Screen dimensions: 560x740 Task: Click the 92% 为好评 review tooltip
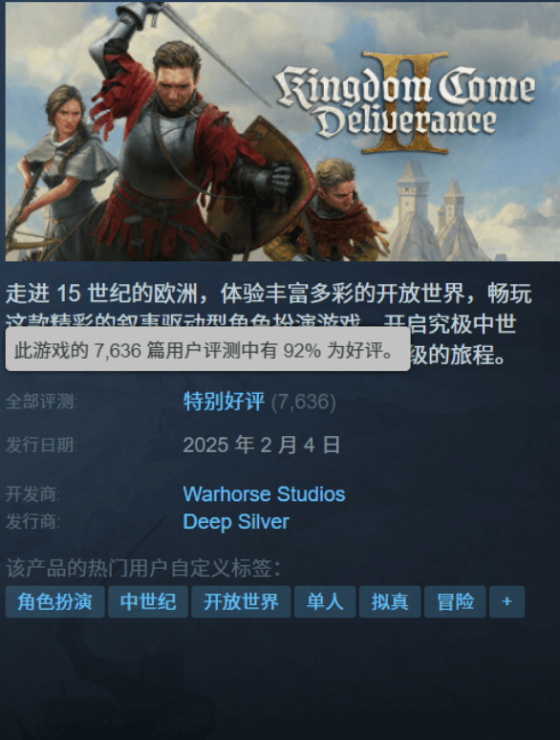click(208, 350)
